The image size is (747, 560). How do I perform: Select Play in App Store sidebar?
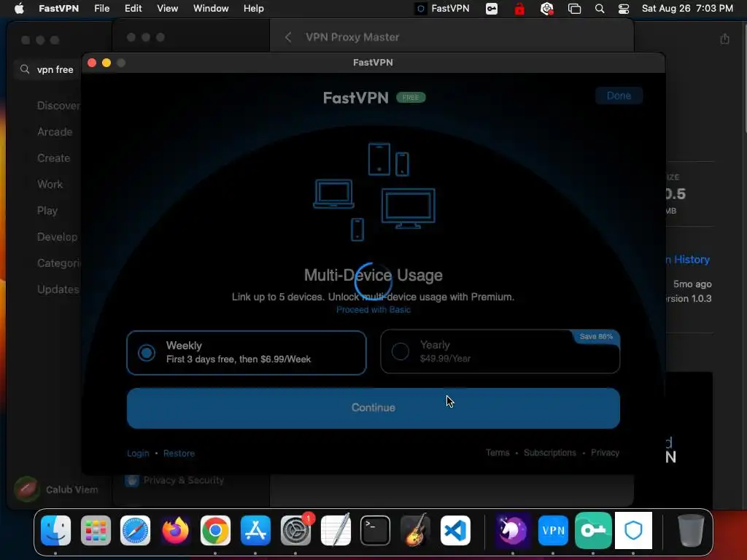click(47, 211)
